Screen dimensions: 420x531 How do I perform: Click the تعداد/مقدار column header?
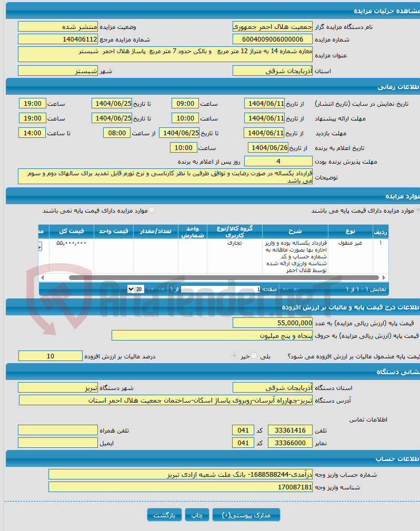pyautogui.click(x=155, y=232)
